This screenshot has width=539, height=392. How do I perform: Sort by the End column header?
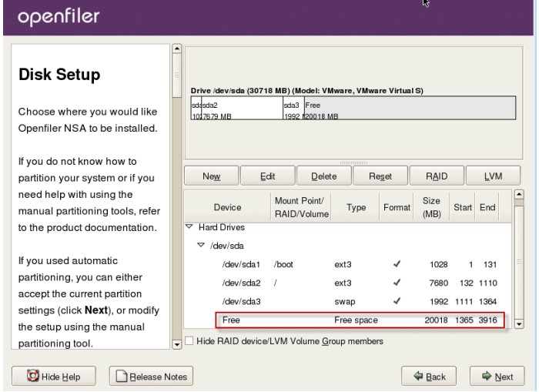pos(487,207)
